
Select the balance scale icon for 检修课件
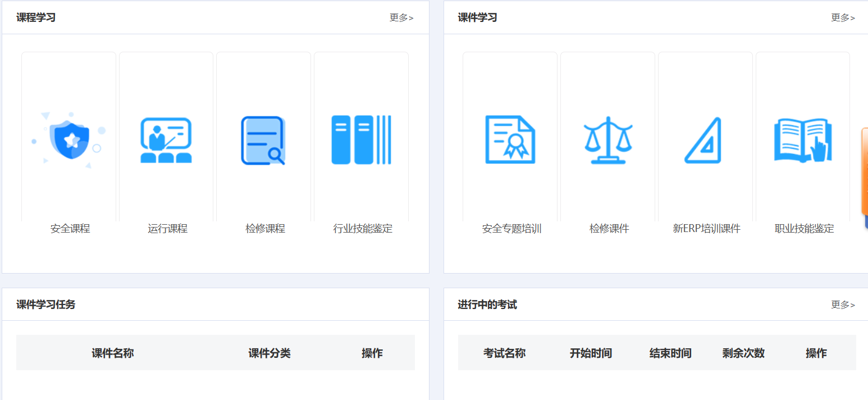(607, 140)
